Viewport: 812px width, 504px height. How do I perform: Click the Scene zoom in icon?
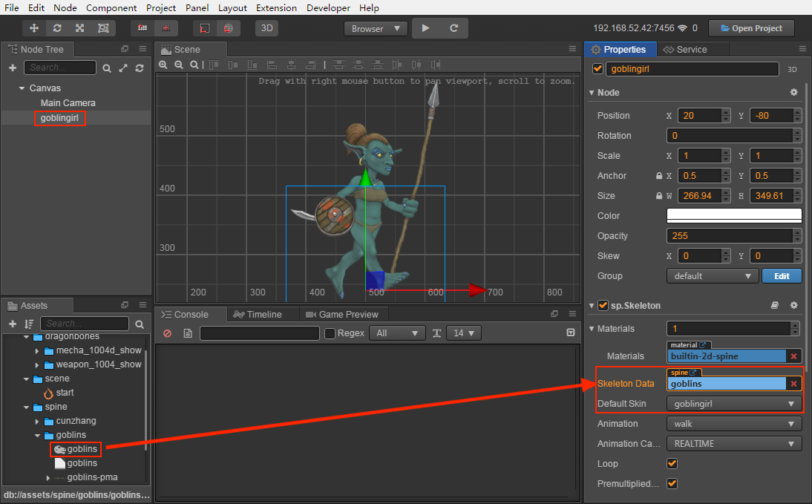[163, 65]
